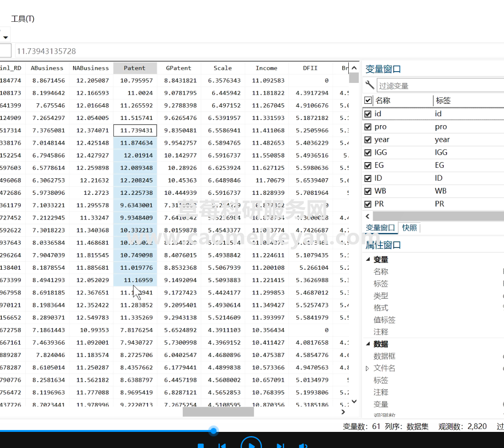Click the data grid vertical scrollbar thumb
Screen dimensions: 504x448
click(x=354, y=78)
